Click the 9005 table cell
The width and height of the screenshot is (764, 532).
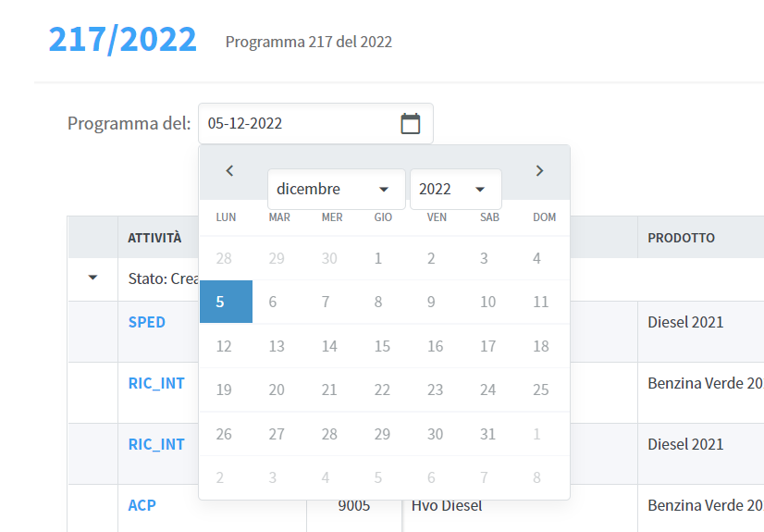(354, 505)
